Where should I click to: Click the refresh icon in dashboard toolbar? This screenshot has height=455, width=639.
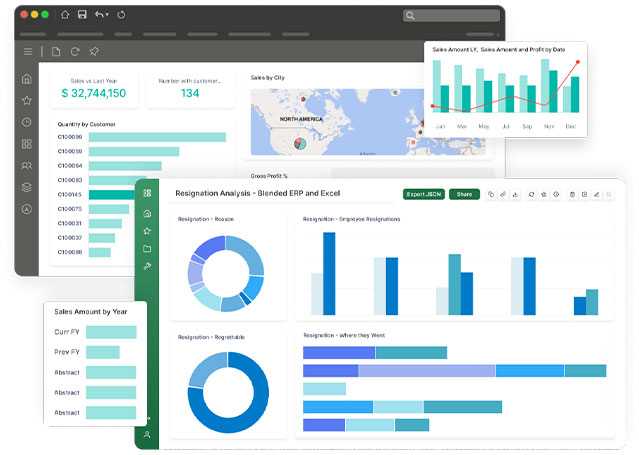[75, 51]
